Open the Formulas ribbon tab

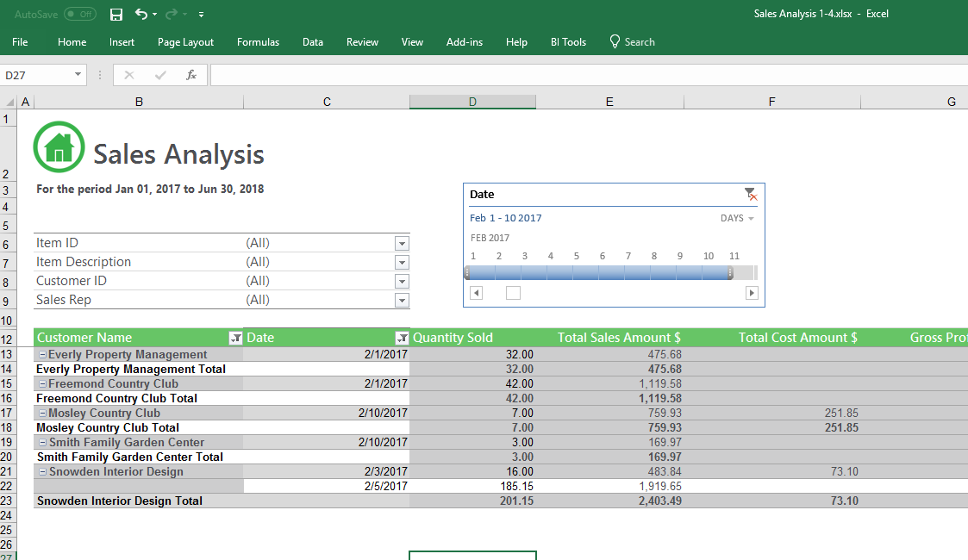click(x=258, y=42)
